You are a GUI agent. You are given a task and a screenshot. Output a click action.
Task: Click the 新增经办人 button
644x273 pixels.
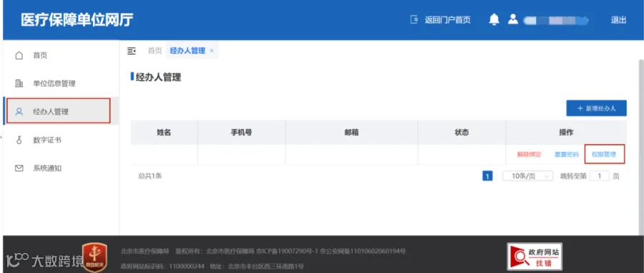coord(596,108)
